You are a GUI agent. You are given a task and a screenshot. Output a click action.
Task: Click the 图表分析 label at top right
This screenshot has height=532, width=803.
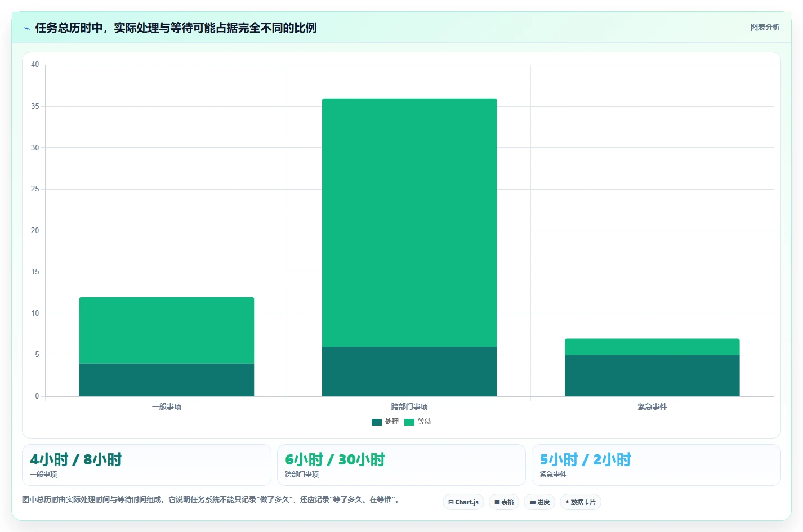click(765, 27)
